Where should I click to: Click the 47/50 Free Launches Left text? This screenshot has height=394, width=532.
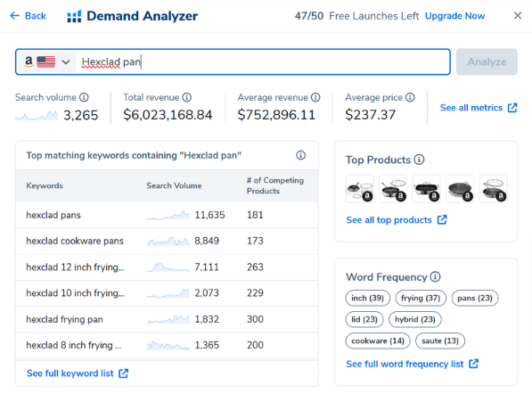pos(357,16)
